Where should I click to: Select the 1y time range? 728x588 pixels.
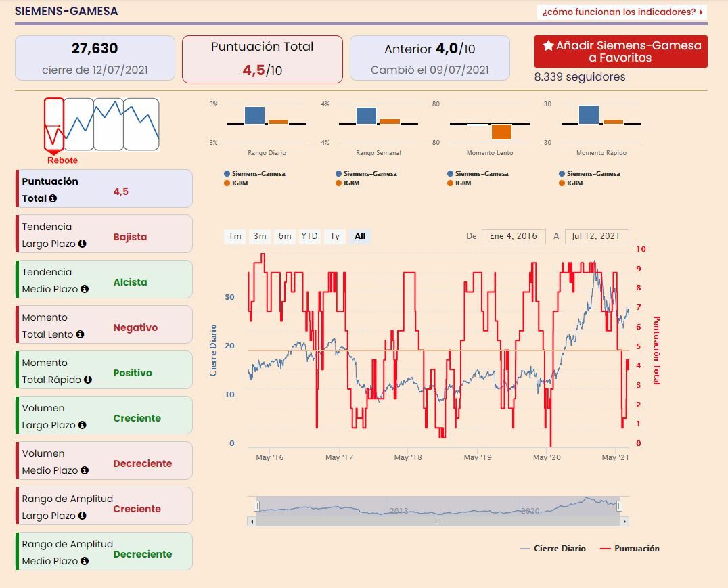335,236
